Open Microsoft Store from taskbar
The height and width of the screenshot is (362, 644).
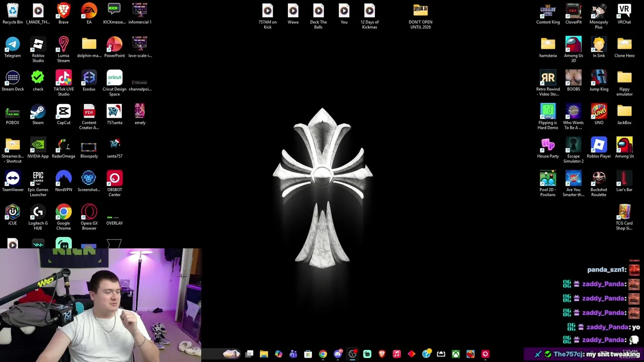[308, 354]
